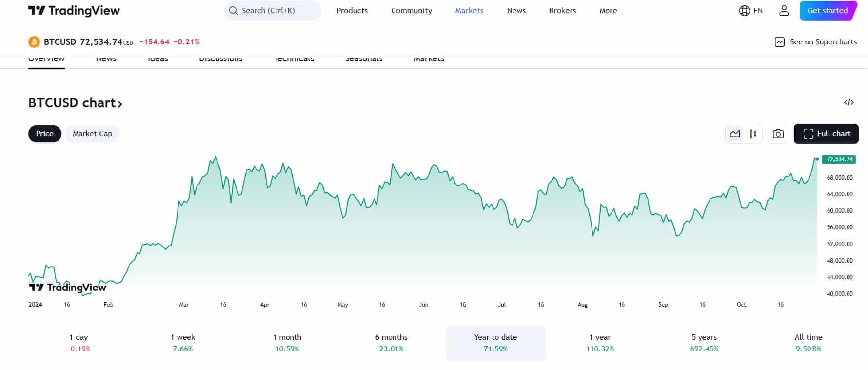This screenshot has width=868, height=370.
Task: Click the Supercharts chart icon
Action: click(x=780, y=42)
